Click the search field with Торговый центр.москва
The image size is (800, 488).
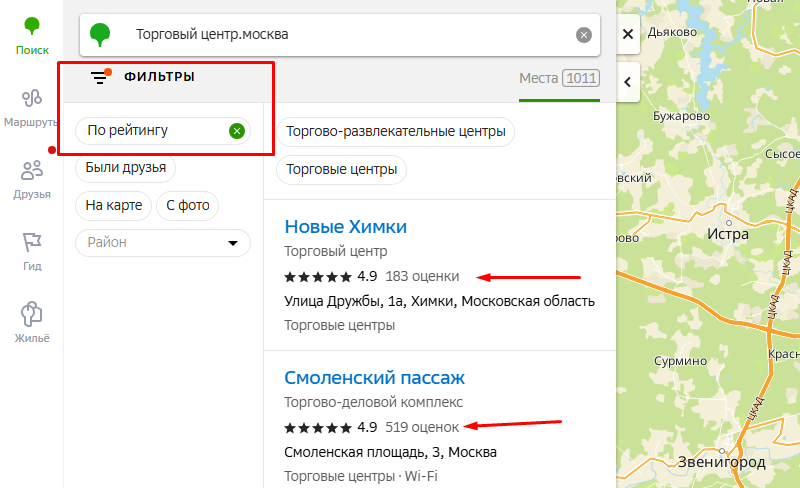click(x=340, y=35)
